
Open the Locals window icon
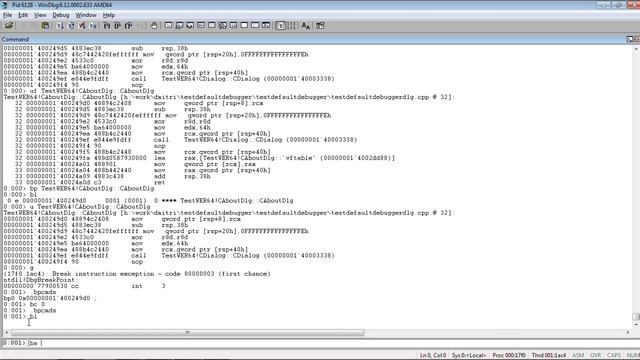tap(190, 26)
